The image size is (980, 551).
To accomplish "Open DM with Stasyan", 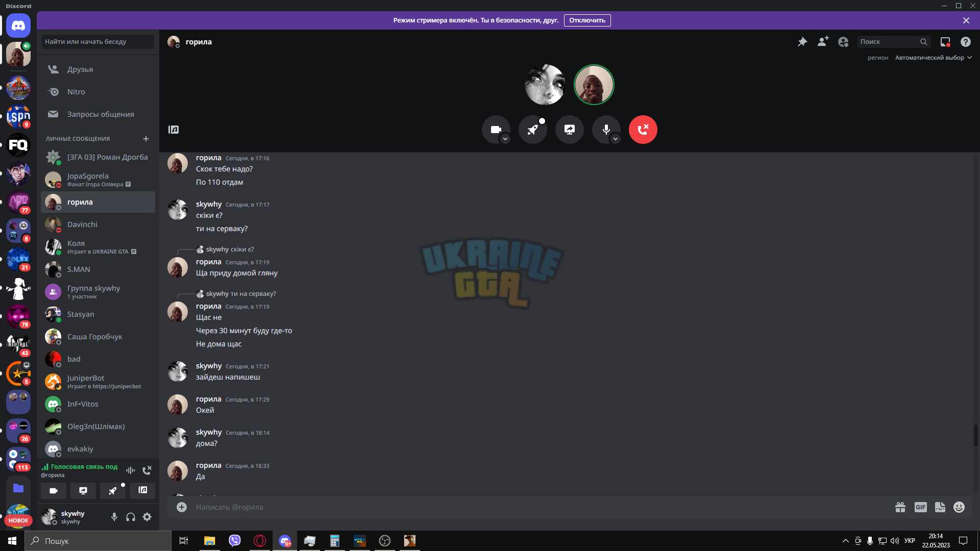I will [x=98, y=314].
